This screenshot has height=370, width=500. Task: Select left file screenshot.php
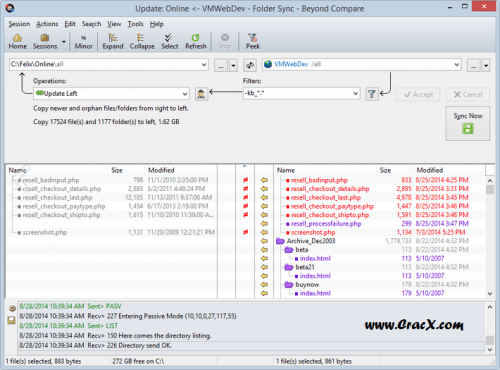tap(45, 232)
